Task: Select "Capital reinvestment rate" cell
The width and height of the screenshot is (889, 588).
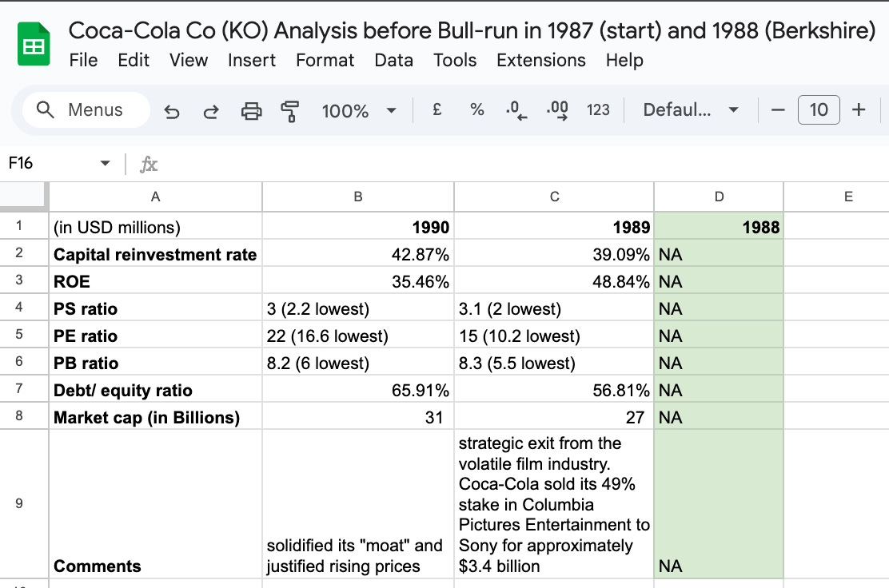Action: pos(155,254)
